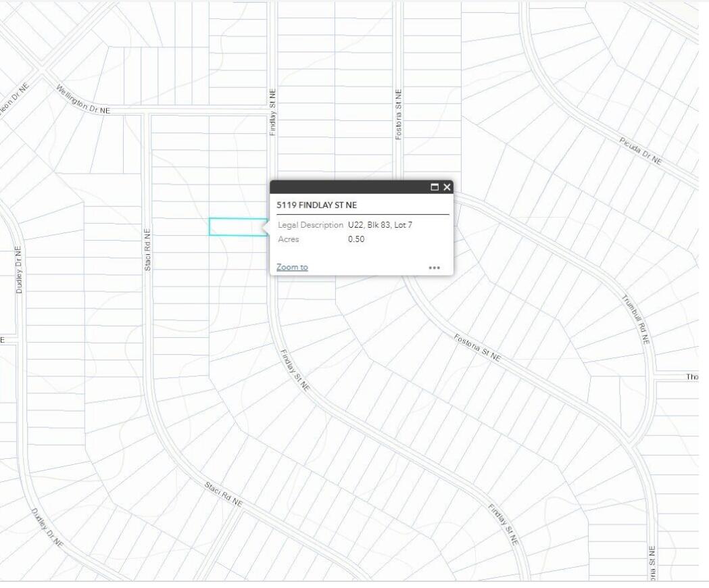
Task: Close the 5119 Findlay St popup
Action: (447, 187)
